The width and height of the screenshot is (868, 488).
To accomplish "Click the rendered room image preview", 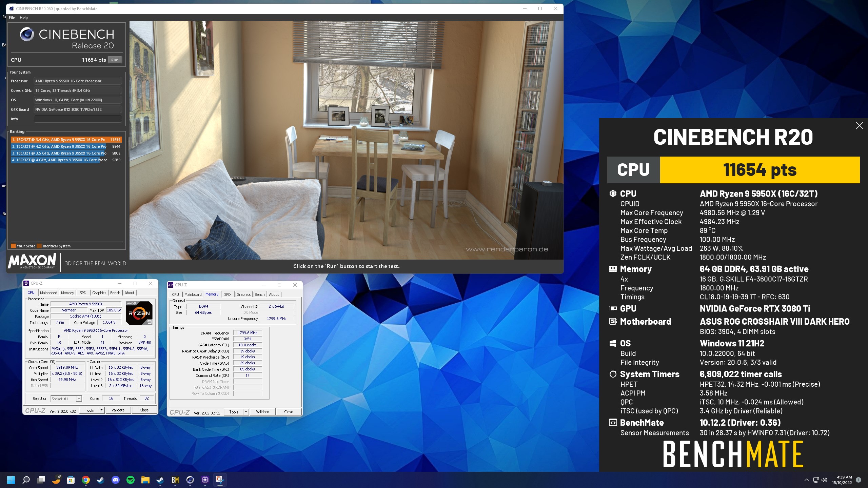I will 346,140.
